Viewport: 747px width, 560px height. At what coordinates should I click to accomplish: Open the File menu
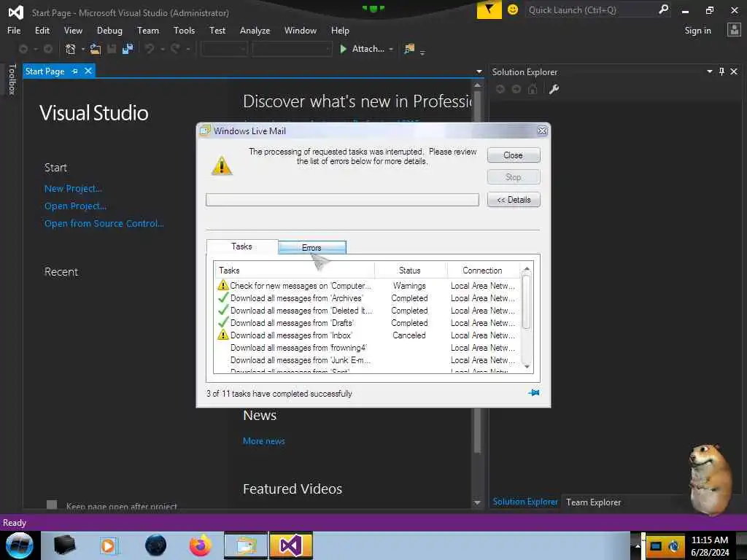14,31
